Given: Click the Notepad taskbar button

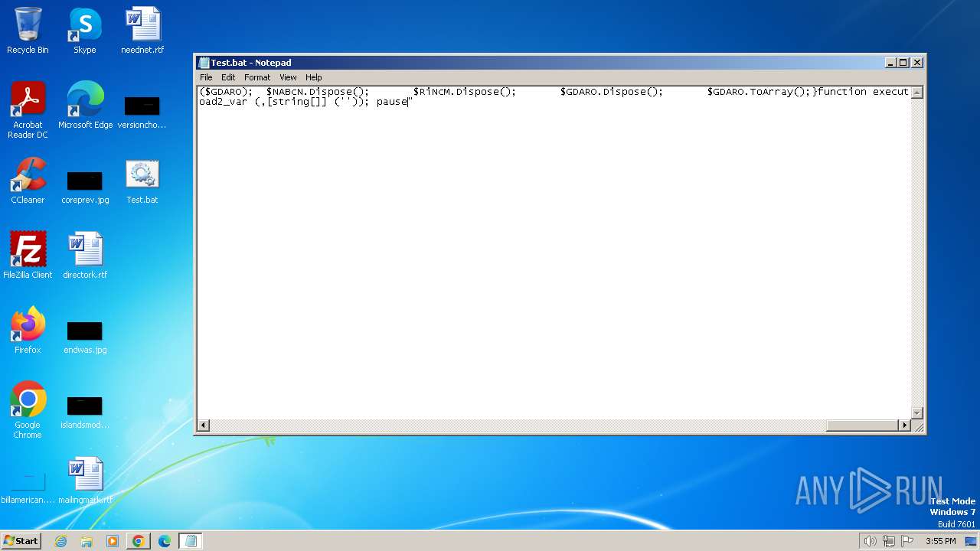Looking at the screenshot, I should [x=191, y=541].
